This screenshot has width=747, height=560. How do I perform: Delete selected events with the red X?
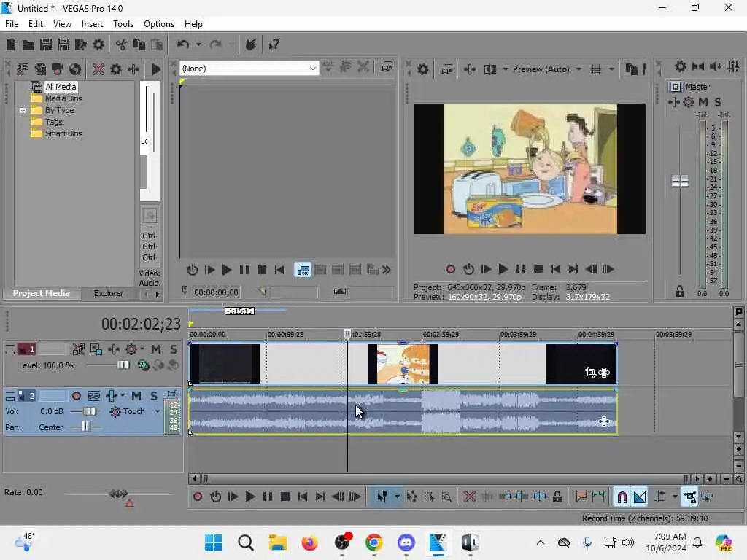(x=469, y=497)
